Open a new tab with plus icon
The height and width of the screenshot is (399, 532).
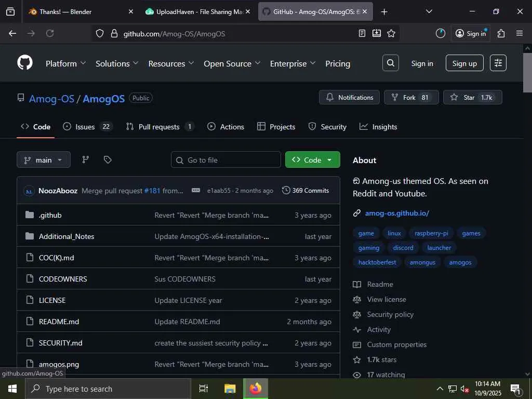click(x=384, y=12)
